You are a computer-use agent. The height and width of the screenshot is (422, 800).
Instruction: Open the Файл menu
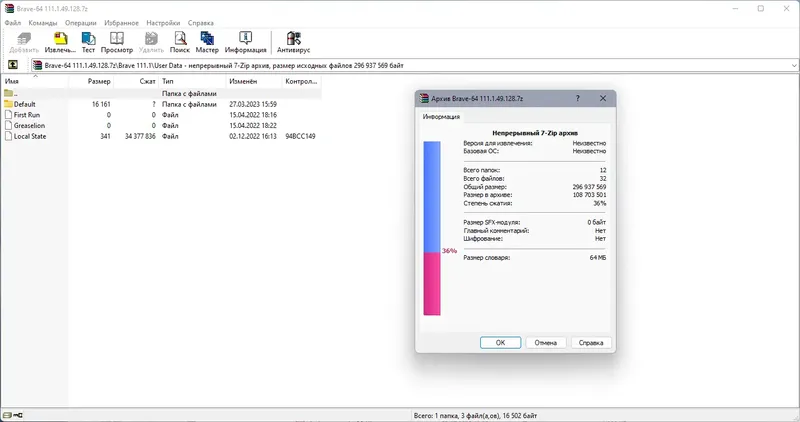[x=13, y=23]
